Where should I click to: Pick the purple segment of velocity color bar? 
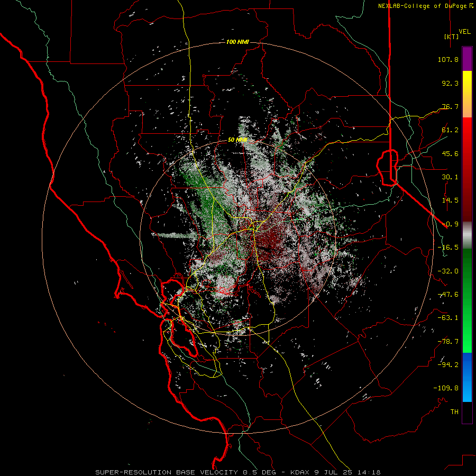pos(467,59)
